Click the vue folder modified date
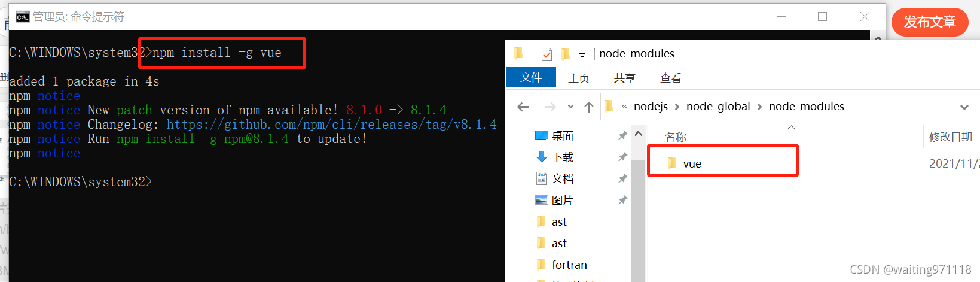This screenshot has width=980, height=282. click(954, 164)
